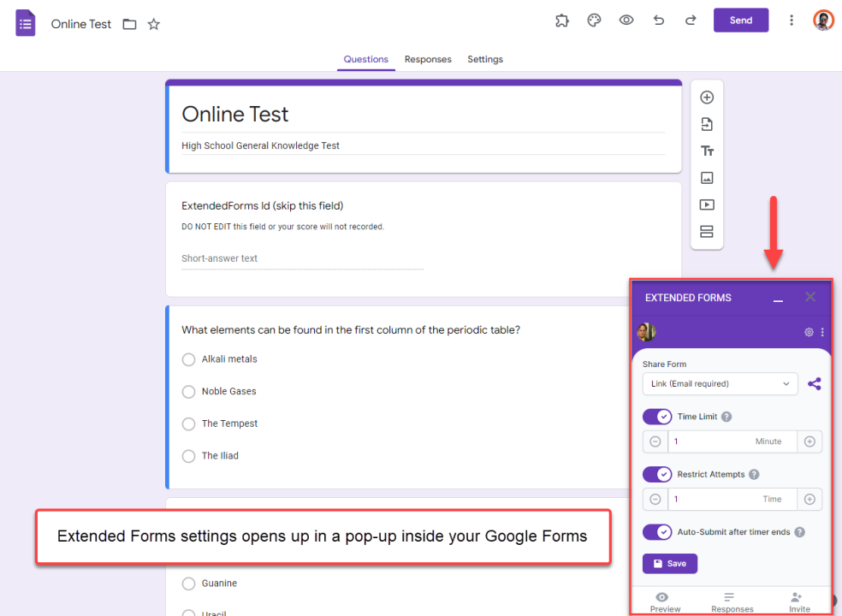Add a section with the toolbar icon
Viewport: 842px width, 616px height.
click(x=707, y=232)
